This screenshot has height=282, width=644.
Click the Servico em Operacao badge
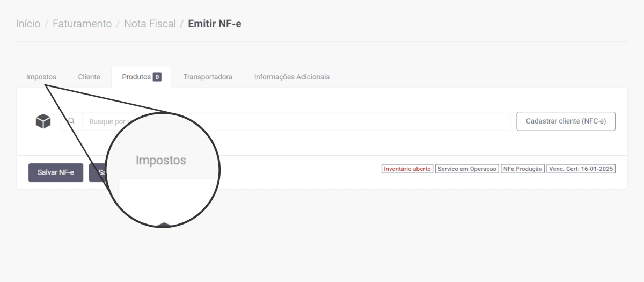467,169
